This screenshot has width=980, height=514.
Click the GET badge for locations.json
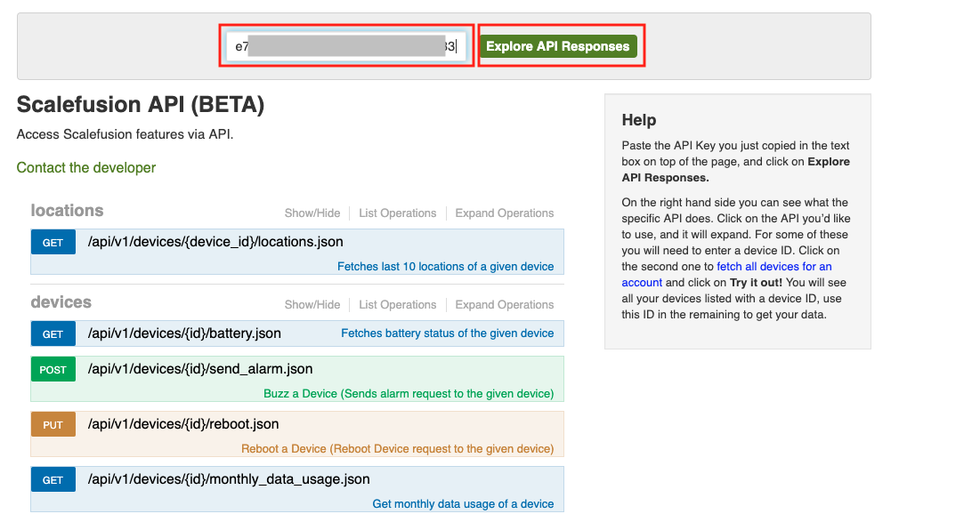pos(53,242)
